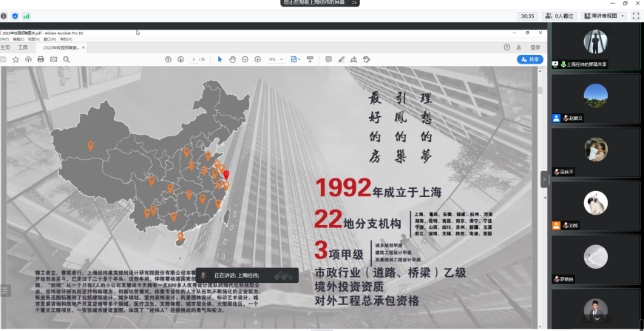Enter full screen via corner-brackets icon
Viewport: 644px width, 331px height.
[635, 16]
